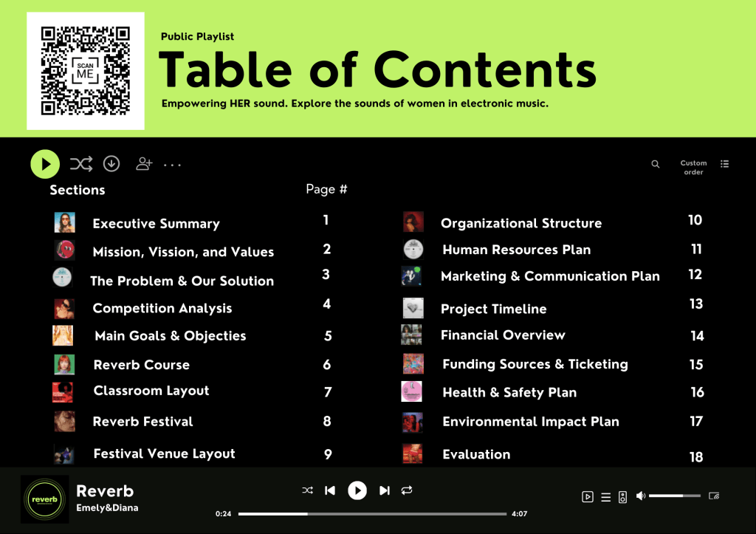Skip to the previous track
This screenshot has height=534, width=756.
click(330, 490)
